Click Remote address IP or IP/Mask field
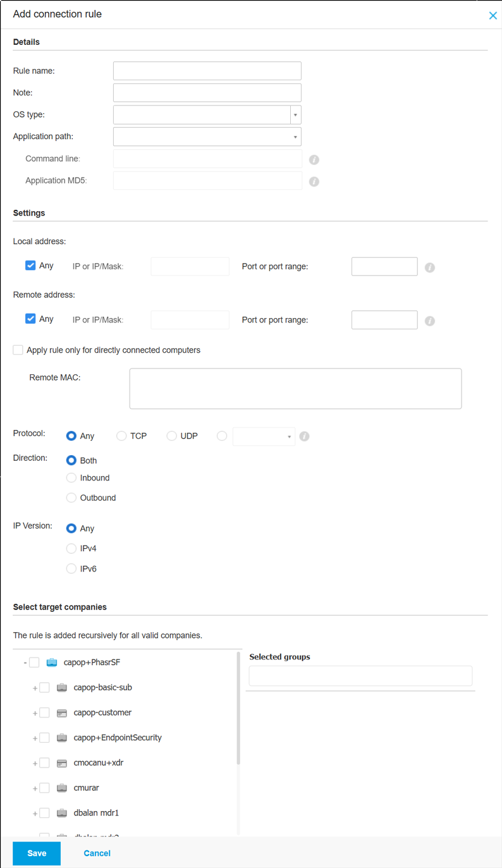The height and width of the screenshot is (868, 502). pos(190,320)
